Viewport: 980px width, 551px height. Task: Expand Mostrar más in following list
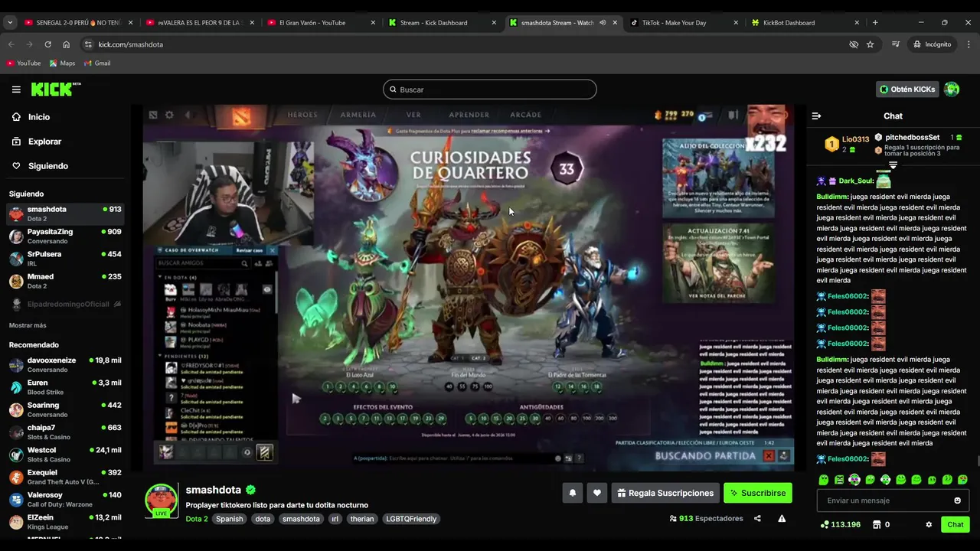click(x=28, y=325)
